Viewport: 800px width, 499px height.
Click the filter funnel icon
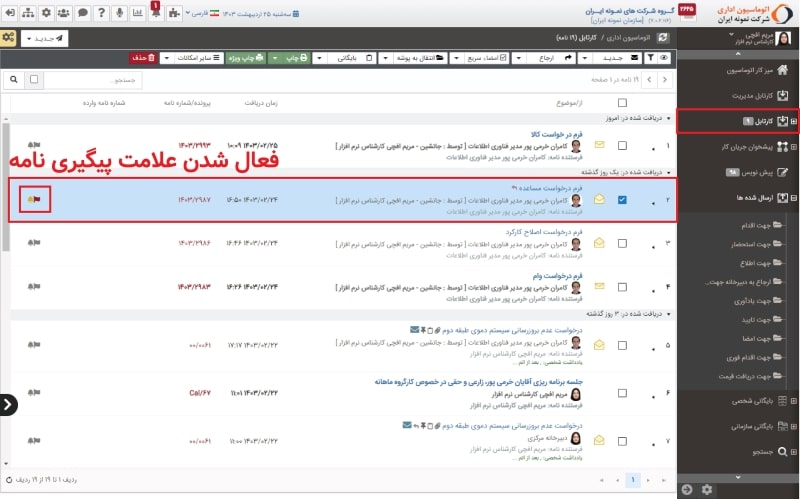(651, 58)
